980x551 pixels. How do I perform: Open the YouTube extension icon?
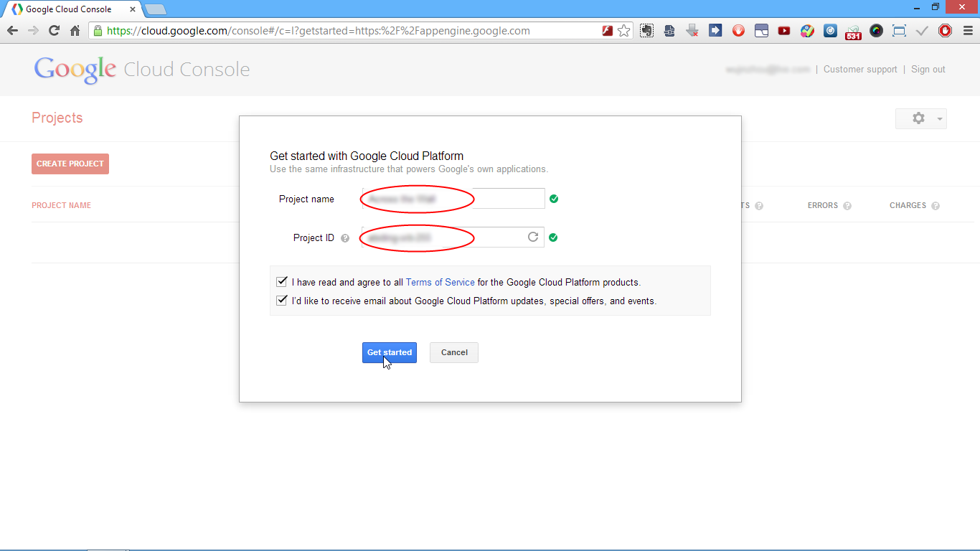click(784, 31)
